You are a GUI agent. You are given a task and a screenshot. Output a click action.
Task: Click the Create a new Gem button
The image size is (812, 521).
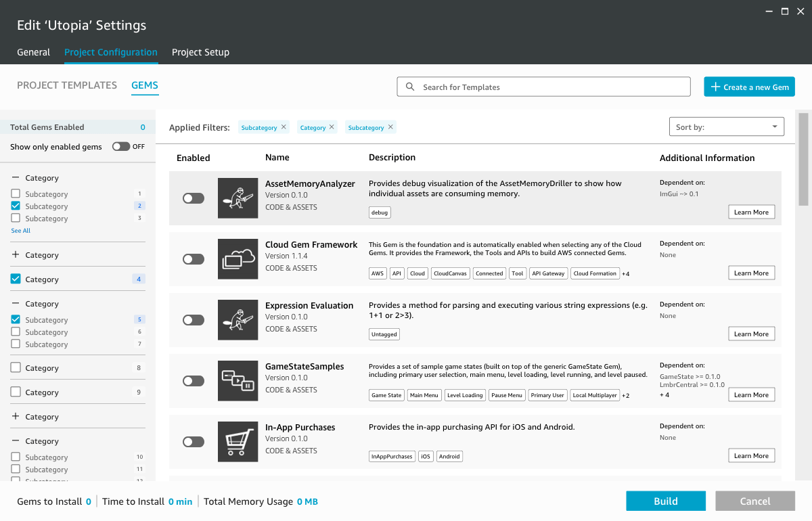click(749, 87)
